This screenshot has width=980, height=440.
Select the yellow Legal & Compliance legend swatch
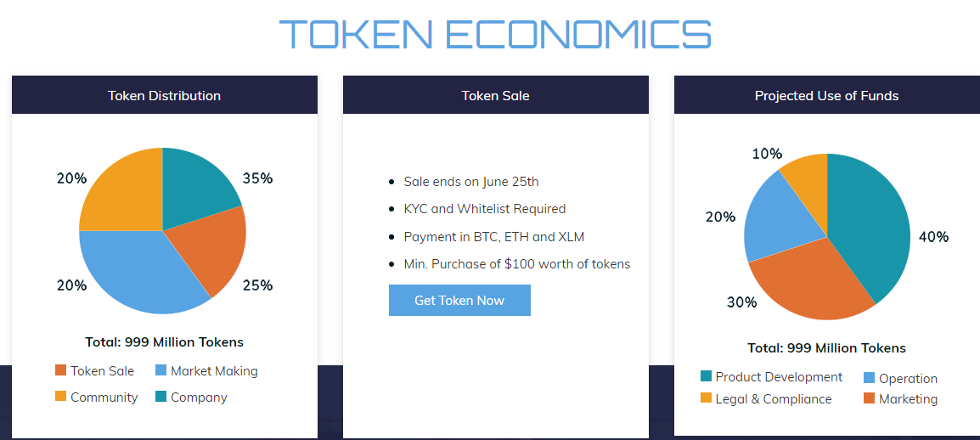point(706,398)
